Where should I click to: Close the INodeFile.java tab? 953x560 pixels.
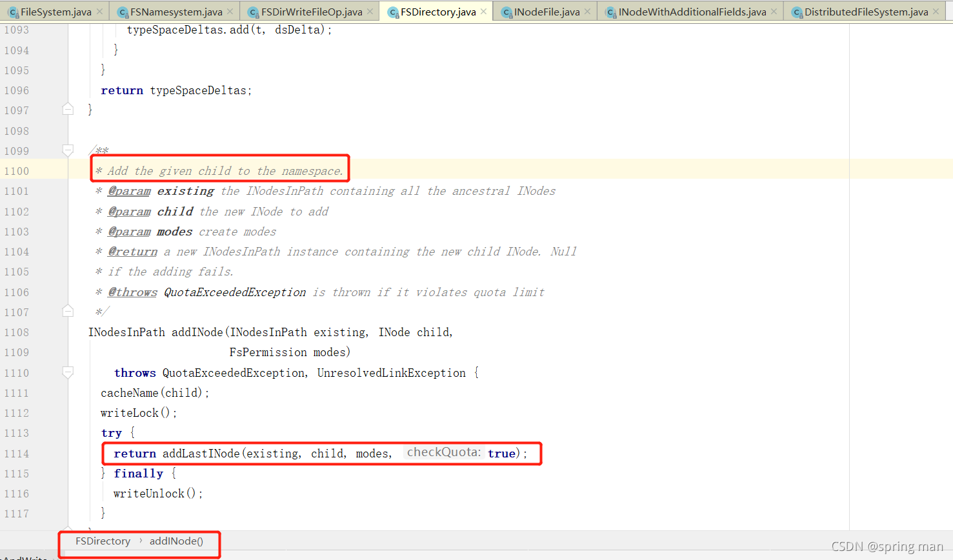(588, 12)
